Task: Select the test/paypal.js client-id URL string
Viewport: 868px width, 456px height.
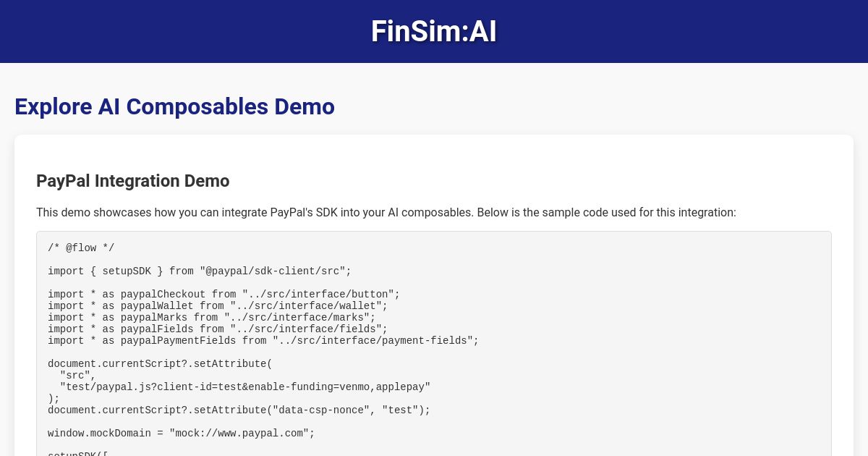Action: pos(245,387)
